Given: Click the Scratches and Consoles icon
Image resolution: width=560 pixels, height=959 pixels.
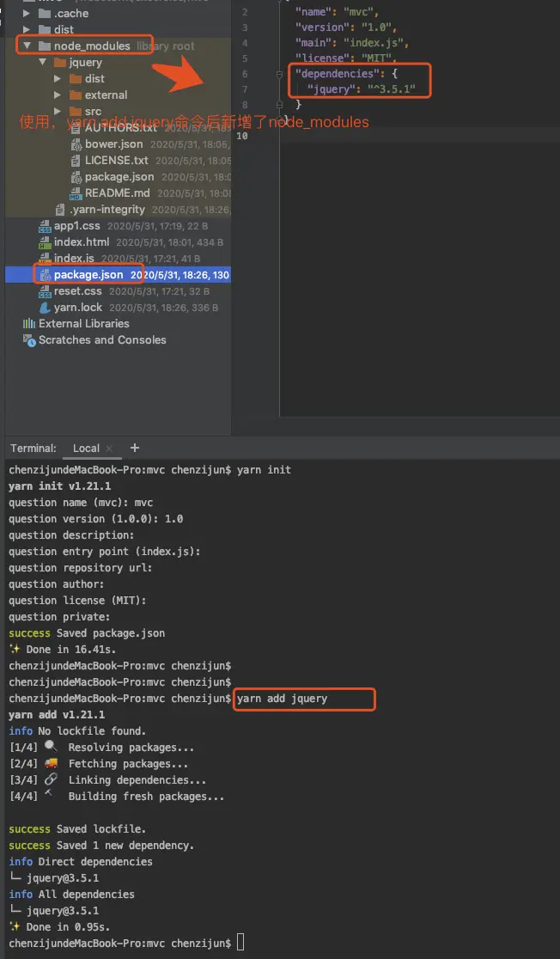Looking at the screenshot, I should [28, 340].
